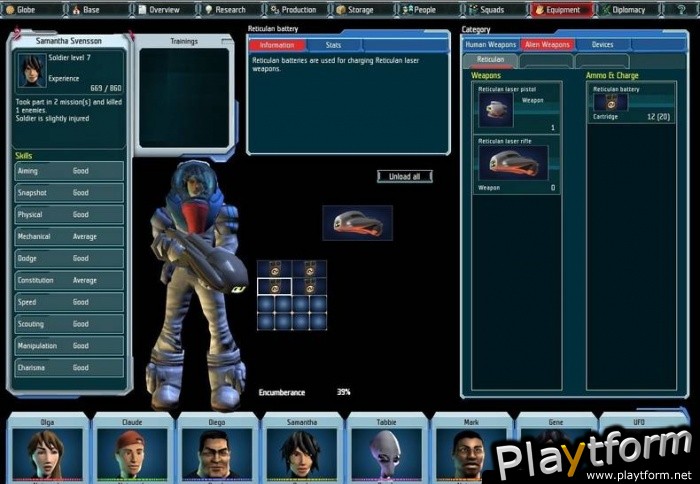Click the soldier 3D model
Viewport: 700px width, 484px height.
tap(196, 286)
